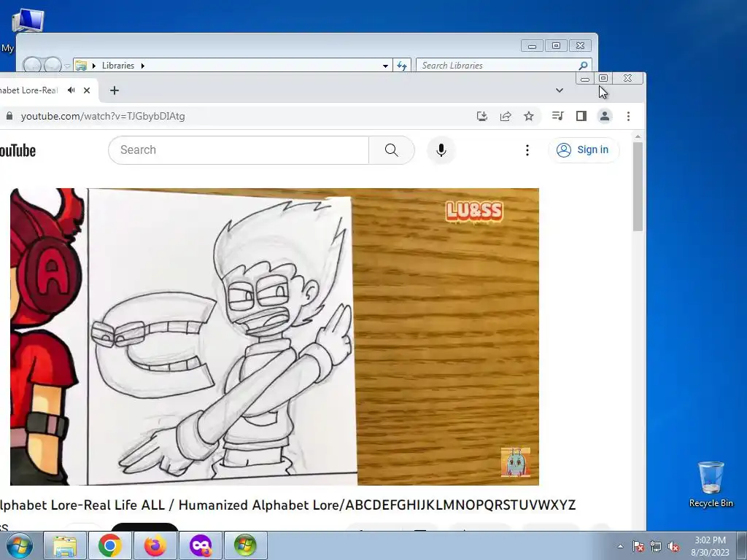Bookmark this page with the star icon

click(x=529, y=116)
